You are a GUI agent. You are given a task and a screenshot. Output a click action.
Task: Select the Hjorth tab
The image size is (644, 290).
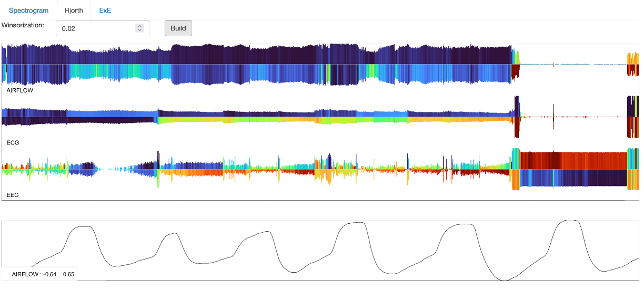[73, 11]
